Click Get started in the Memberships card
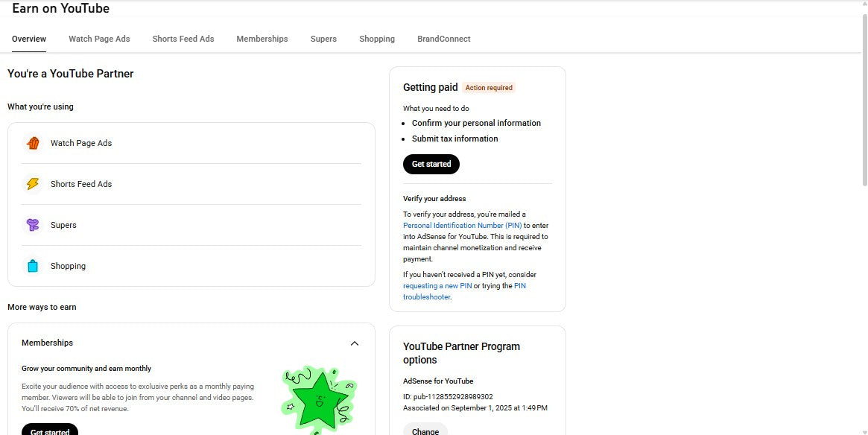868x435 pixels. [49, 431]
